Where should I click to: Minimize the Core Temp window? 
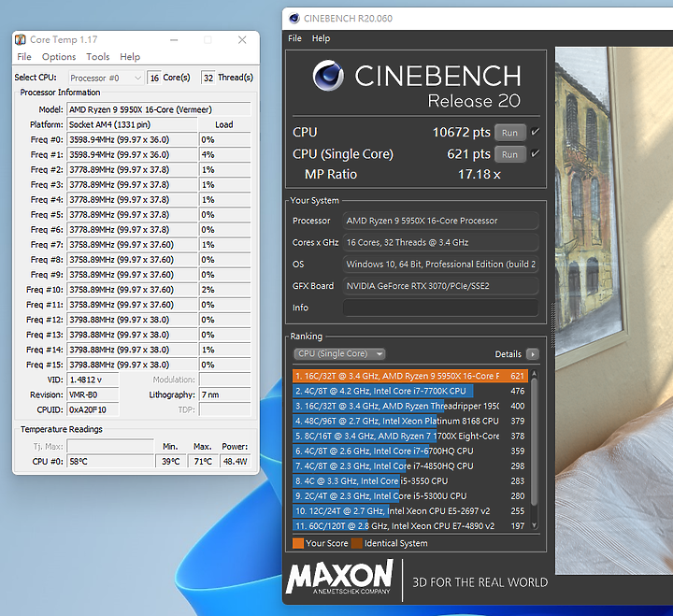click(x=174, y=40)
